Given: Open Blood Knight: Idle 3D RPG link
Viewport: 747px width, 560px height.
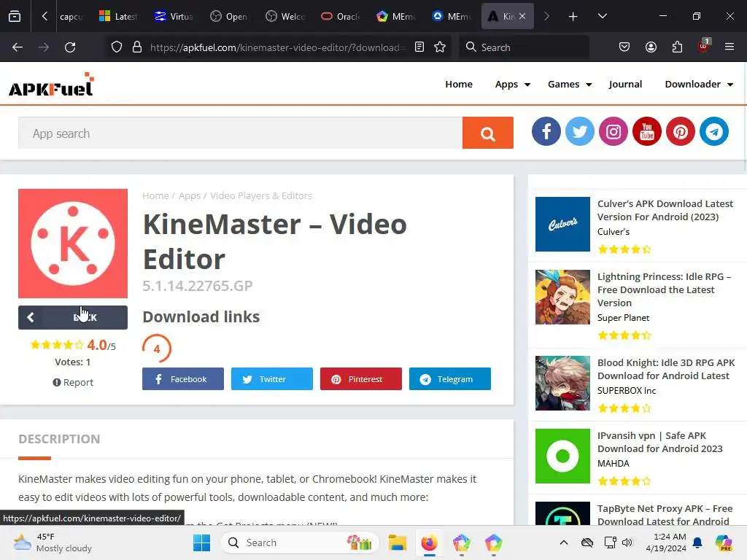Looking at the screenshot, I should tap(666, 369).
